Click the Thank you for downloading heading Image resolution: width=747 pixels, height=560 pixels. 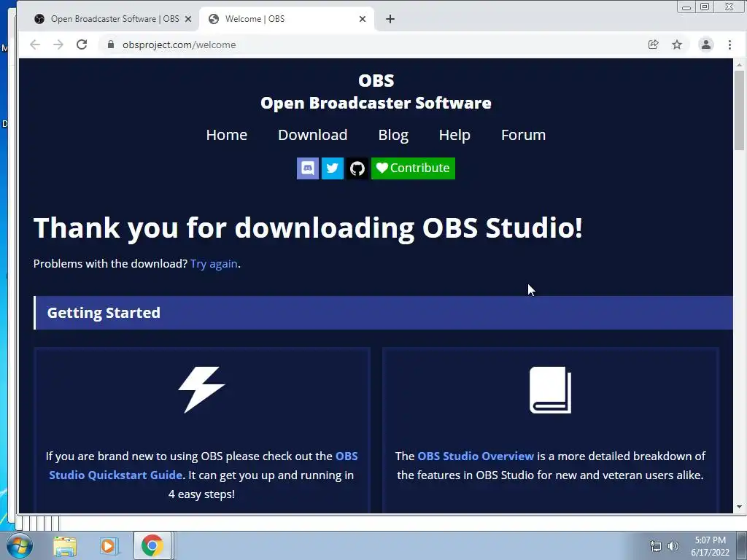click(x=308, y=227)
